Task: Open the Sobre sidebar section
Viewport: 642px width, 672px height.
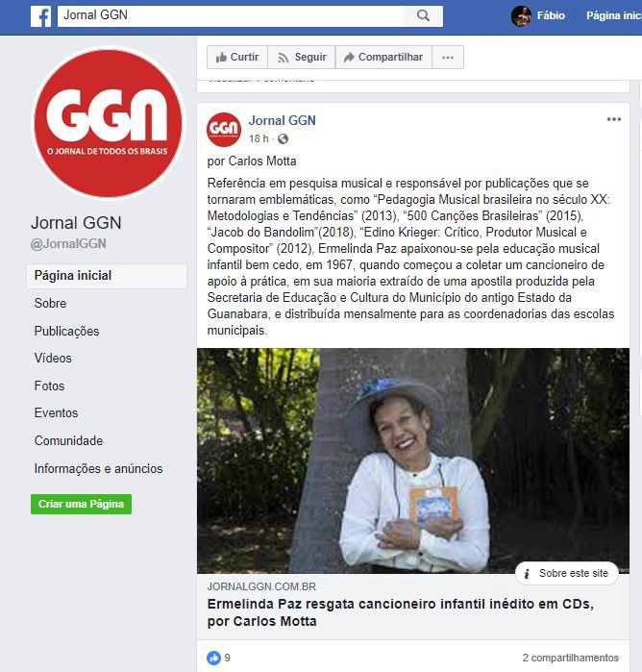Action: pyautogui.click(x=51, y=303)
